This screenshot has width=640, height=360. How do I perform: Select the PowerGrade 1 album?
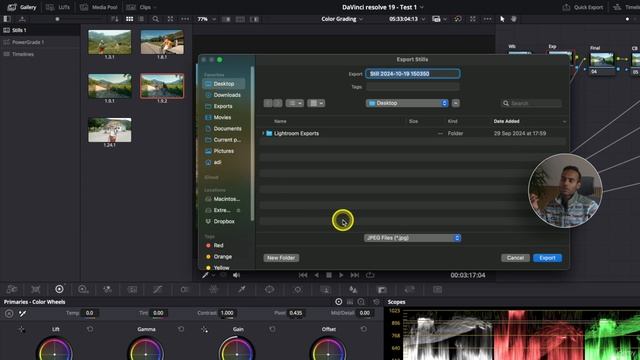[x=40, y=42]
